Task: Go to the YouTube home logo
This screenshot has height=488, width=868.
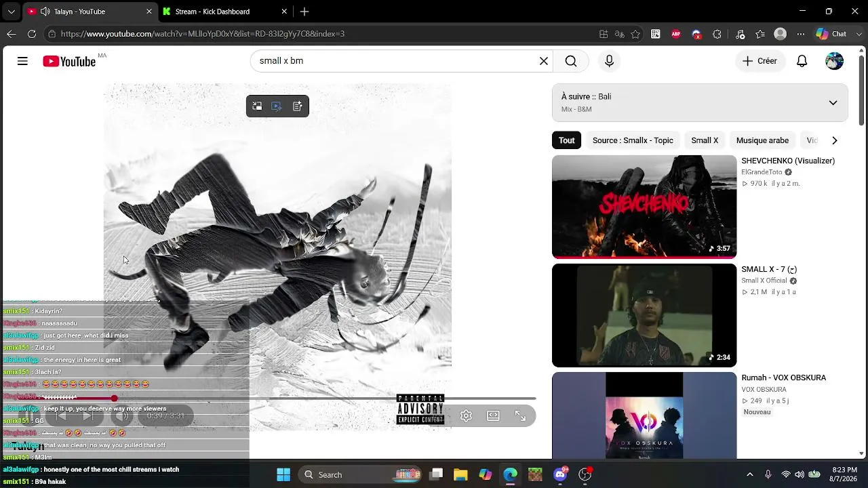Action: (69, 62)
